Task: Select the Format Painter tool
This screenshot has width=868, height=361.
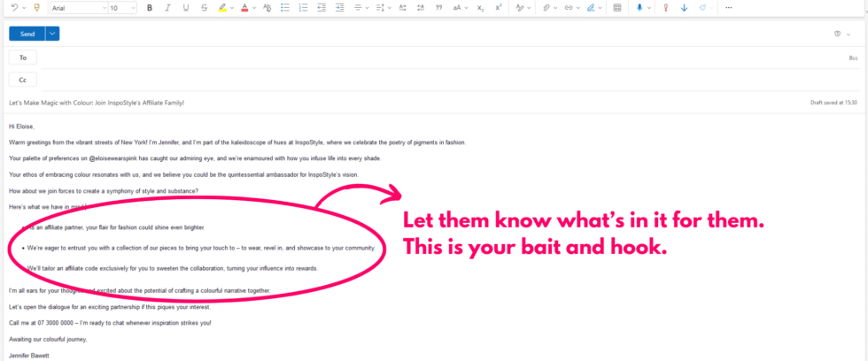Action: pyautogui.click(x=36, y=8)
